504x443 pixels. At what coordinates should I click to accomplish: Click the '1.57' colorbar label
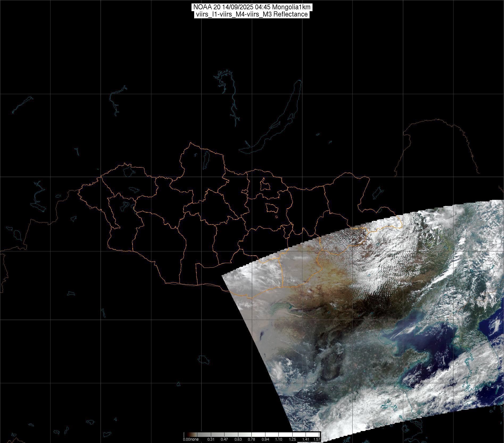pyautogui.click(x=317, y=439)
